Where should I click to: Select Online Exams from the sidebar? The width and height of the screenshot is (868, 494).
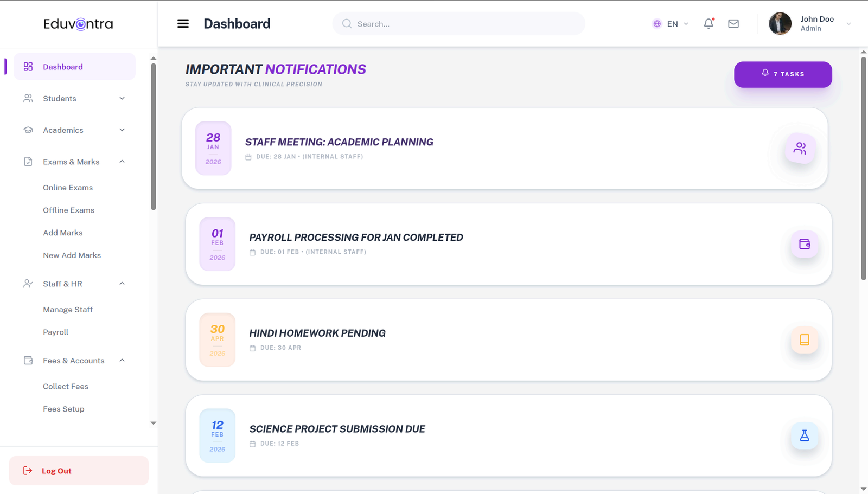tap(67, 187)
